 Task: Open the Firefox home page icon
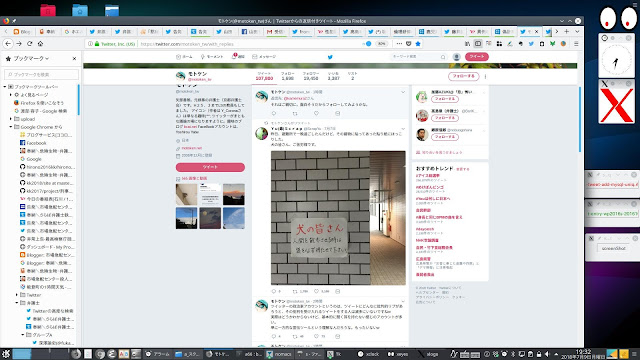click(x=40, y=44)
